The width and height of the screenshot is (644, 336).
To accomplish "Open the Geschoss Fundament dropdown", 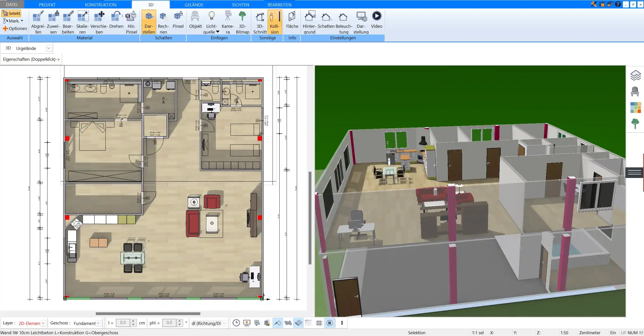I will (98, 323).
